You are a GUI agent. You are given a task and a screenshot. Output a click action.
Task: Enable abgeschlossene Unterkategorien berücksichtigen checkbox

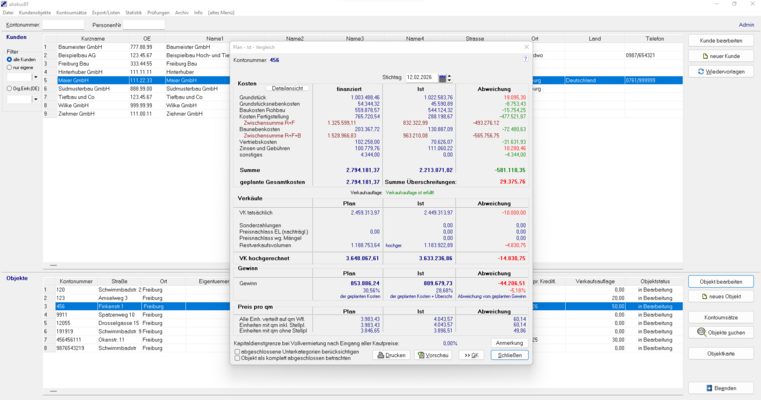(237, 351)
